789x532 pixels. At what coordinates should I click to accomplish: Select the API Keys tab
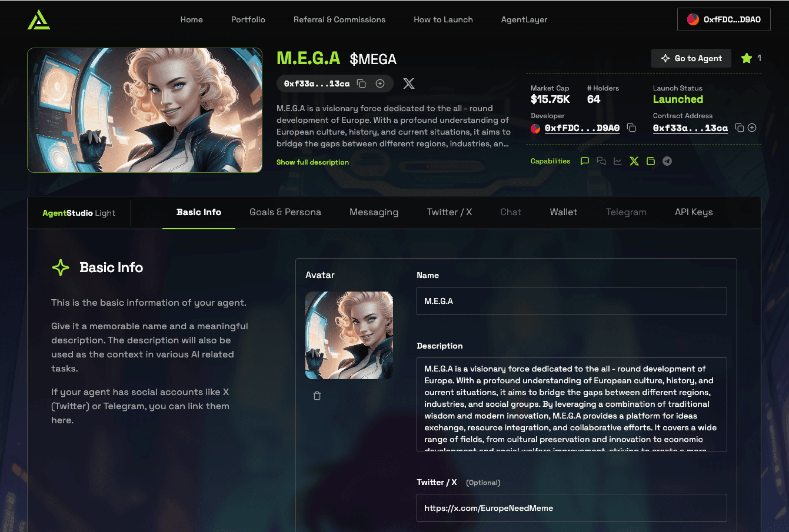694,212
